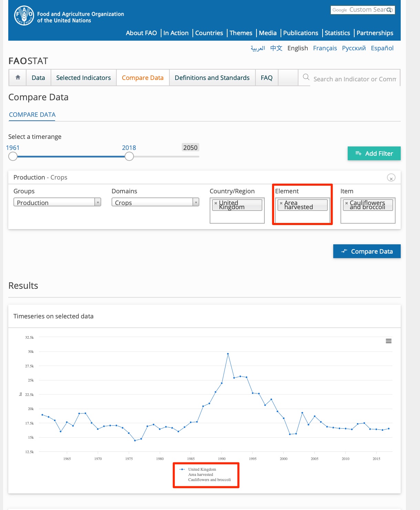Viewport: 420px width, 510px height.
Task: Open the Item selection box
Action: coord(368,211)
